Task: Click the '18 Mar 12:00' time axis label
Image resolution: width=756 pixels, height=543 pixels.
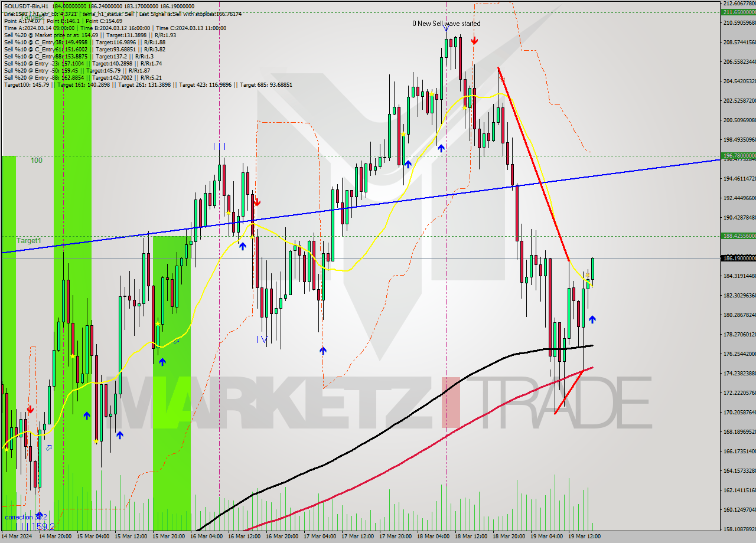Action: (472, 537)
